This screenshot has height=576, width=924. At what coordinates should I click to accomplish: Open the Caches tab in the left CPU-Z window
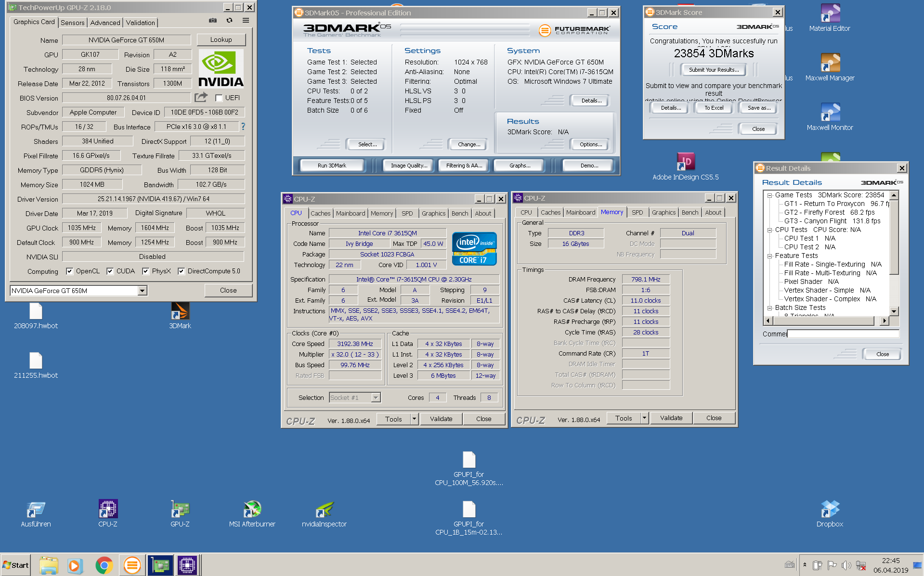(x=320, y=213)
